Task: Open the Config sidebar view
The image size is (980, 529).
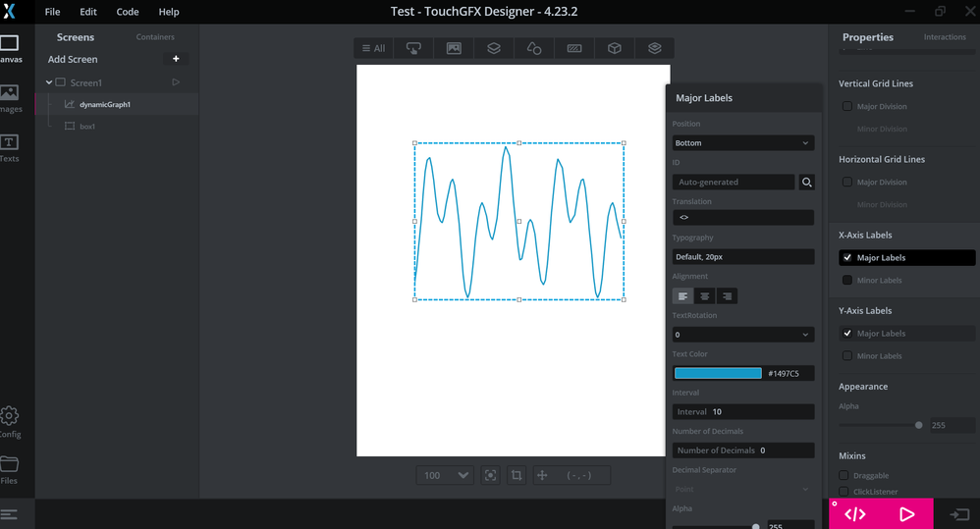Action: click(x=10, y=422)
